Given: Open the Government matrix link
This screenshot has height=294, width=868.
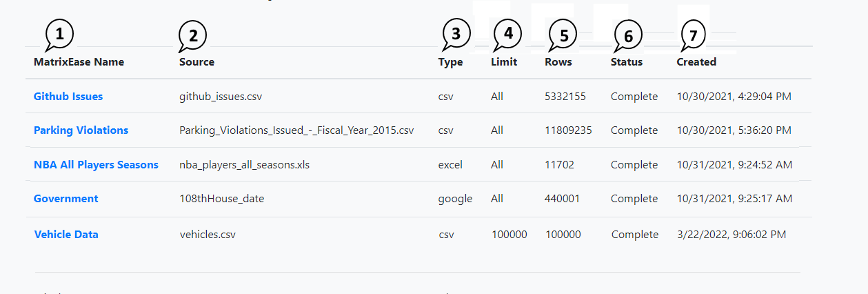Looking at the screenshot, I should coord(65,199).
